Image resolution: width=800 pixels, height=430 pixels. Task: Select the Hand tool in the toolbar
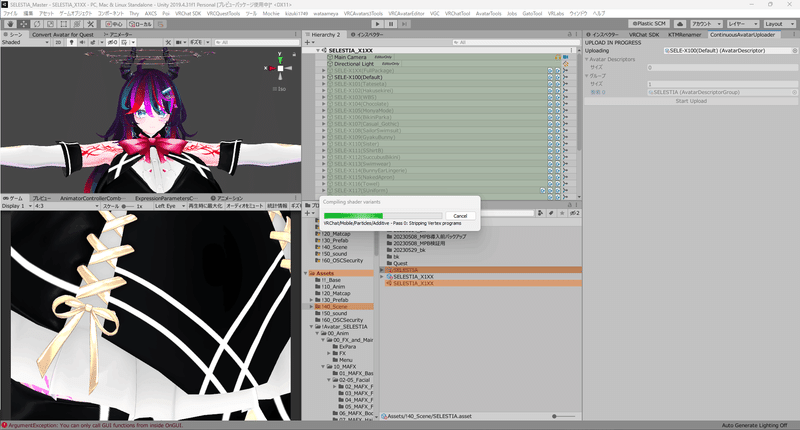[x=10, y=24]
